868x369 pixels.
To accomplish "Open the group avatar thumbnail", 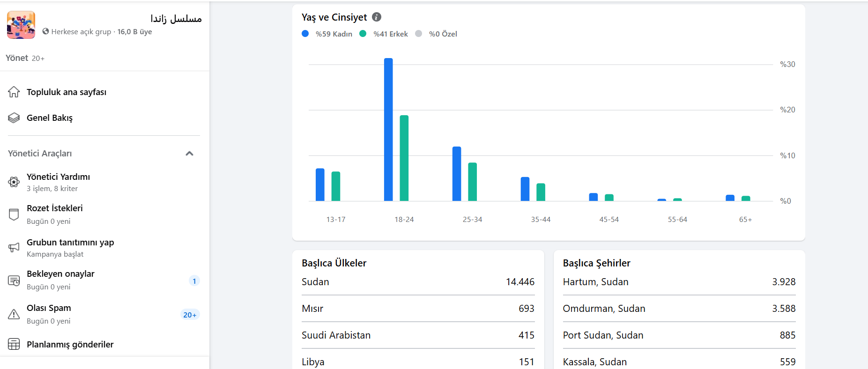I will click(x=21, y=25).
